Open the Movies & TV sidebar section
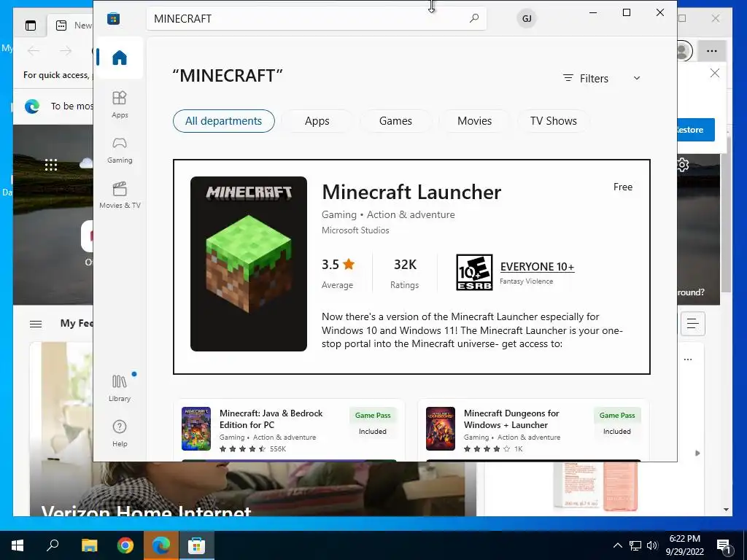 click(x=120, y=195)
